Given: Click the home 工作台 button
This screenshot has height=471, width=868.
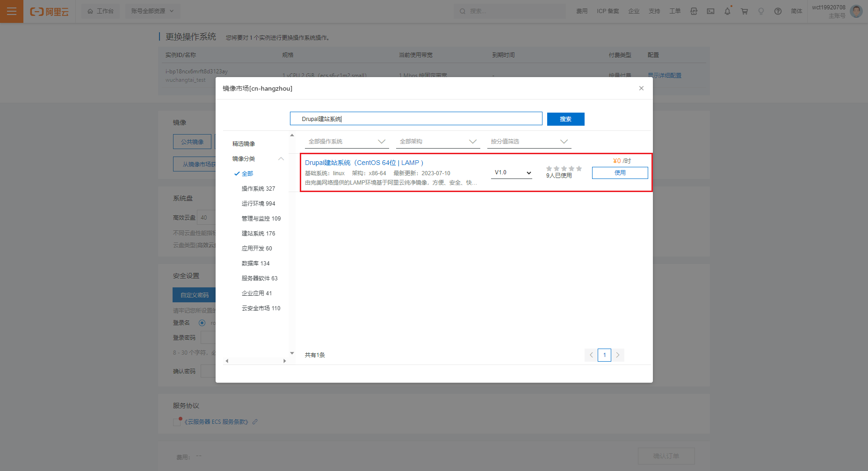Looking at the screenshot, I should [101, 11].
